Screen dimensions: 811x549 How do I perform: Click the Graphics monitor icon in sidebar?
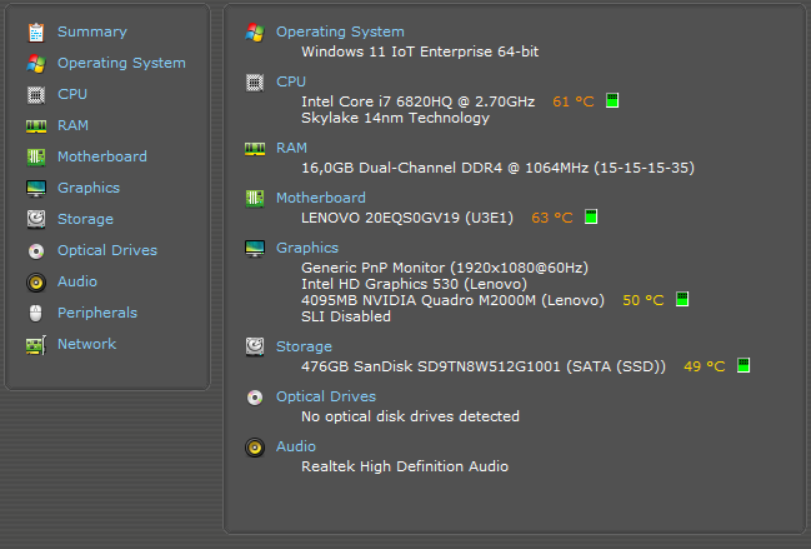(x=36, y=188)
